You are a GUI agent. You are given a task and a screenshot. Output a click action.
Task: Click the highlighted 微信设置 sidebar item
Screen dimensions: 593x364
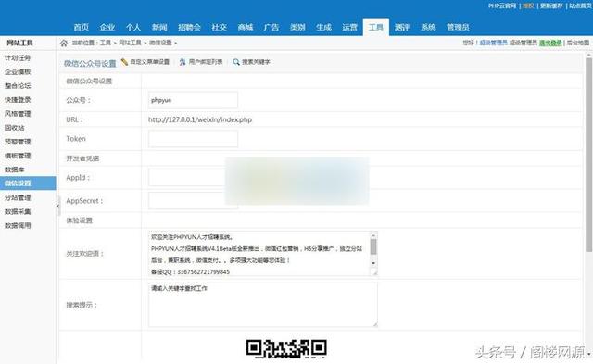point(28,183)
